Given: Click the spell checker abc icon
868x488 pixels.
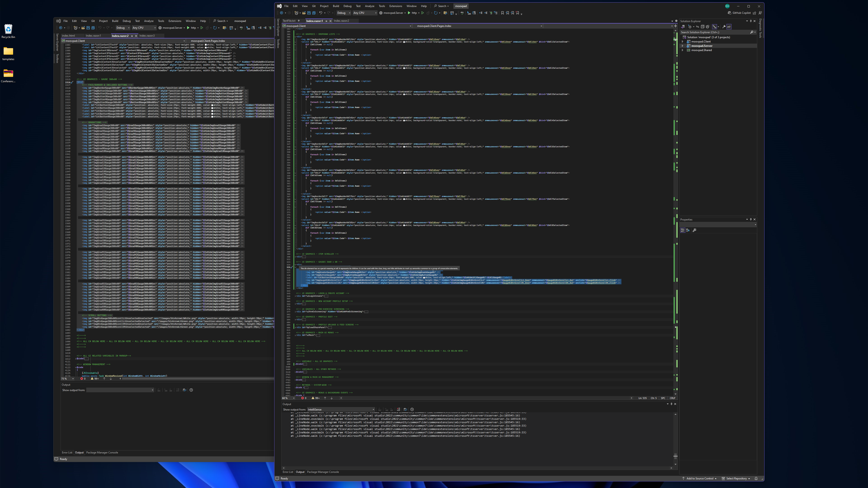Looking at the screenshot, I should [462, 13].
